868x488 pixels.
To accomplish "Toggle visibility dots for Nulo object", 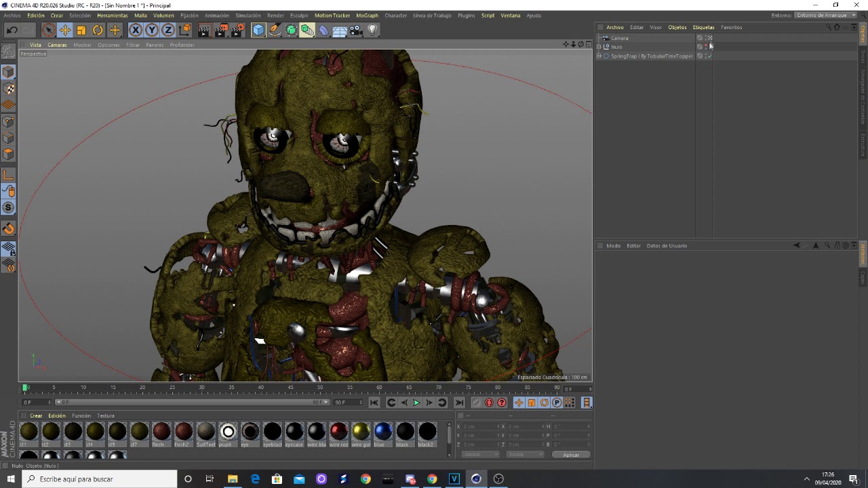I will pyautogui.click(x=705, y=47).
